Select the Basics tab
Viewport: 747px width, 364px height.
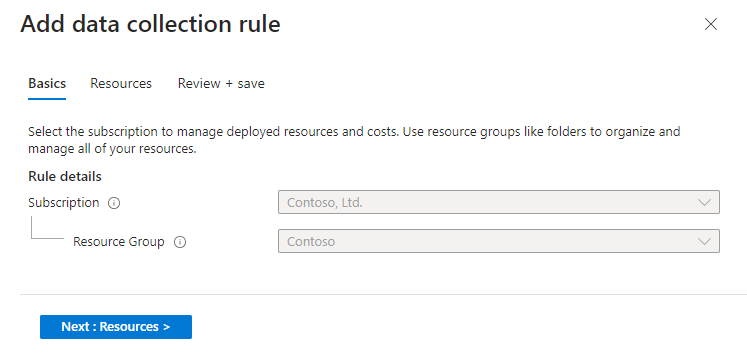pos(47,84)
